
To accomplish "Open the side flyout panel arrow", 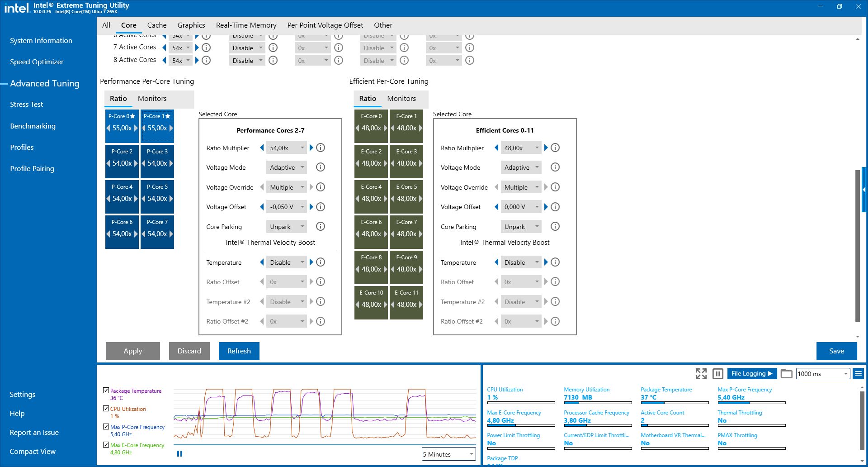I will coord(864,190).
